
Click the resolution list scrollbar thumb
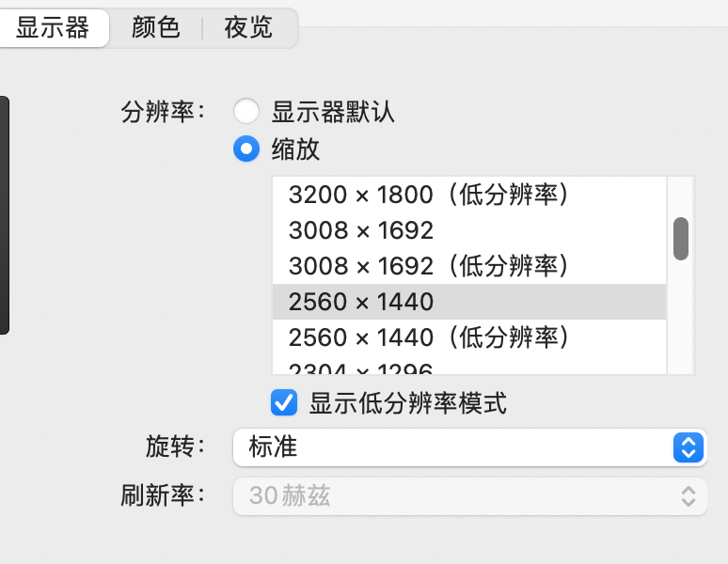pyautogui.click(x=681, y=238)
